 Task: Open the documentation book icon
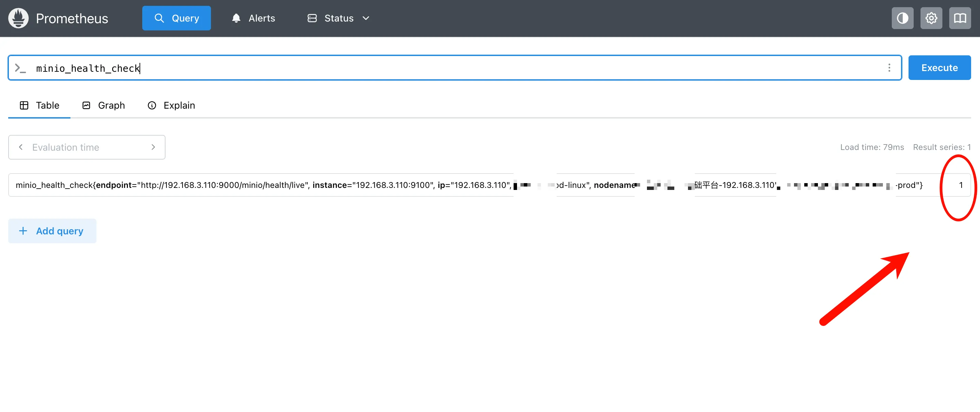pyautogui.click(x=959, y=18)
